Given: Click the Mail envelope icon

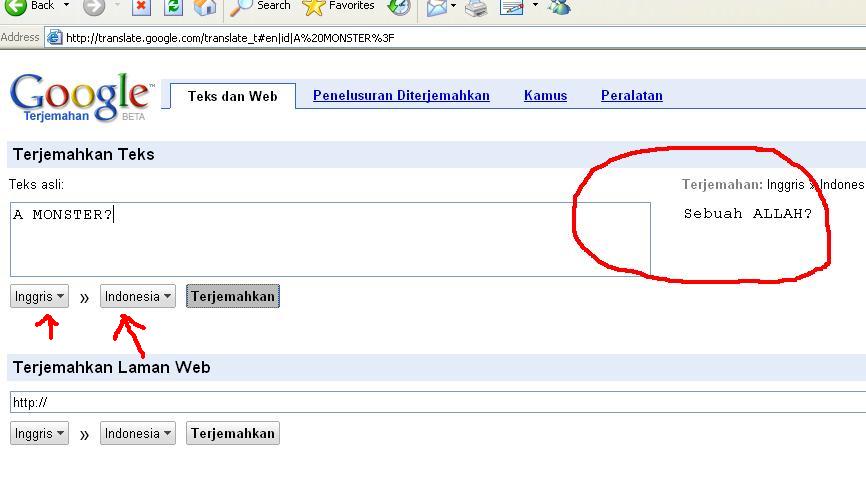Looking at the screenshot, I should [436, 7].
